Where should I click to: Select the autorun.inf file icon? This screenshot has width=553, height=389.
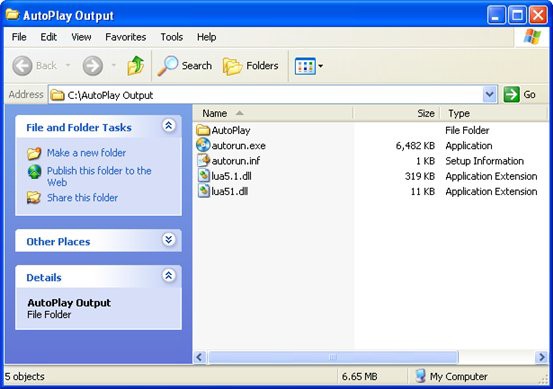coord(203,160)
